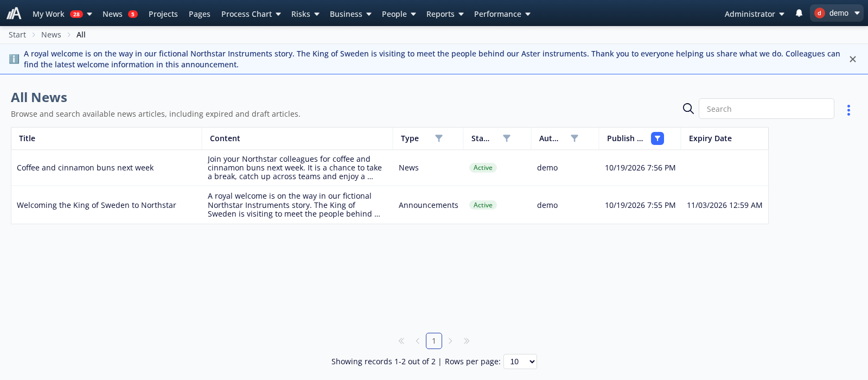Go to the Start breadcrumb link
The height and width of the screenshot is (380, 868).
[x=17, y=35]
